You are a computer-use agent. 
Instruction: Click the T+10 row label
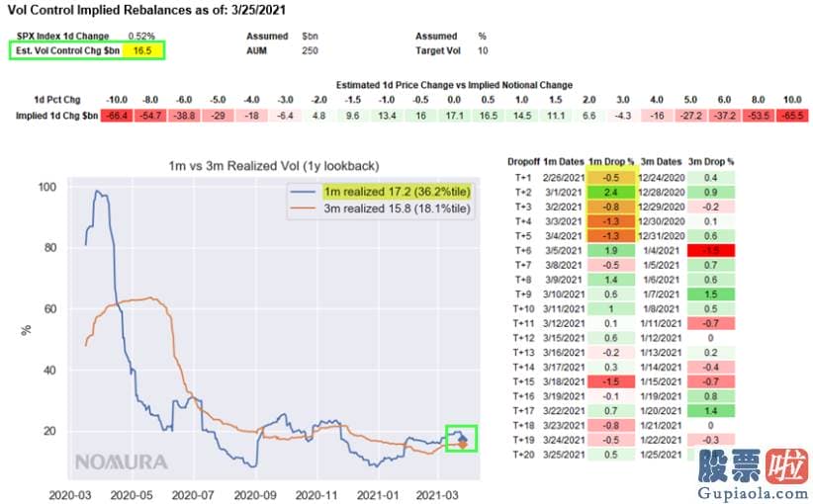coord(523,308)
